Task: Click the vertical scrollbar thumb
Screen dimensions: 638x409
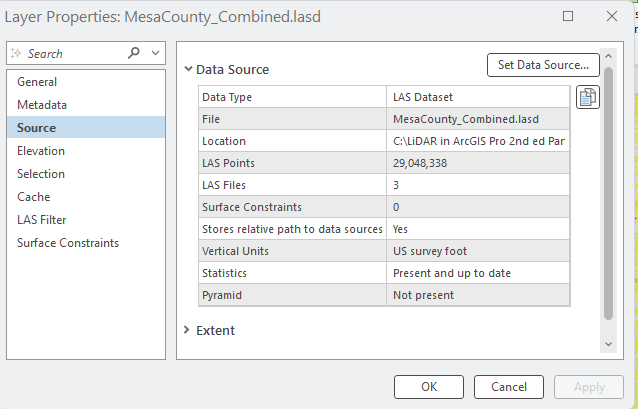Action: tap(609, 193)
